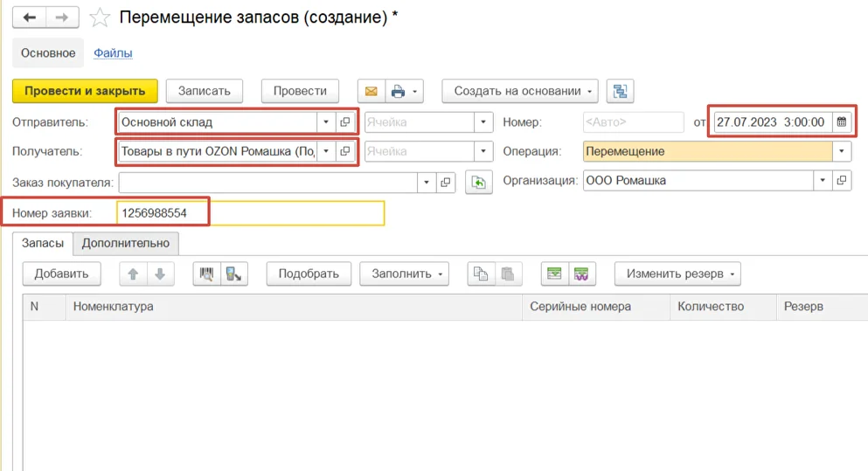
Task: Click the green arrow icon beside Заказ покупателя
Action: (478, 182)
